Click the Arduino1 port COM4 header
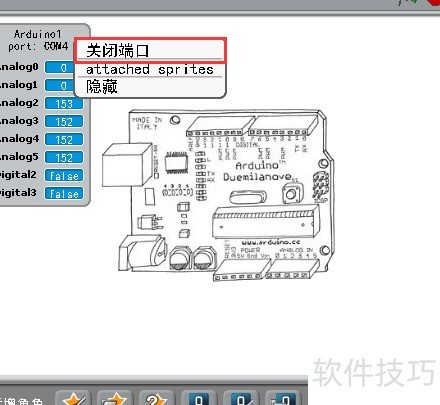 click(x=38, y=40)
